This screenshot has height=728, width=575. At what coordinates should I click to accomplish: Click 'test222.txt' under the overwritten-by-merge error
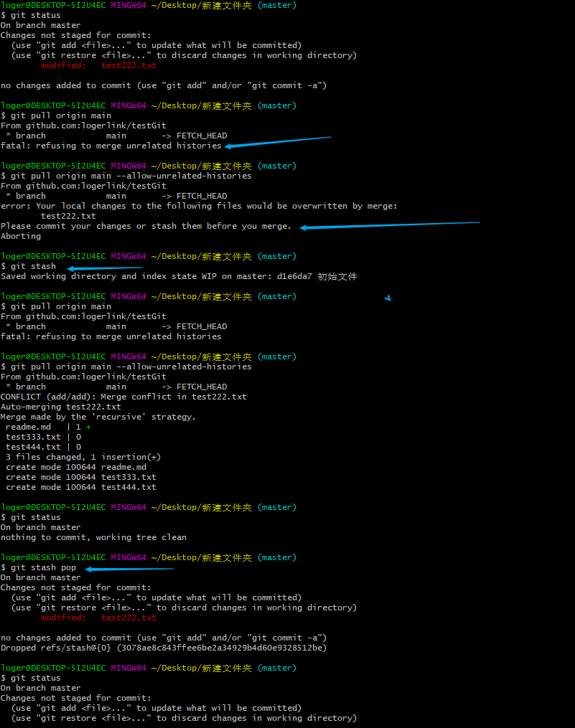click(x=68, y=216)
